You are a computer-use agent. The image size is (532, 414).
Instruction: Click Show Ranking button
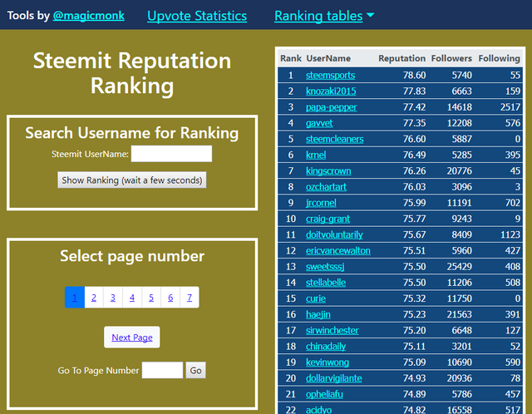coord(132,180)
